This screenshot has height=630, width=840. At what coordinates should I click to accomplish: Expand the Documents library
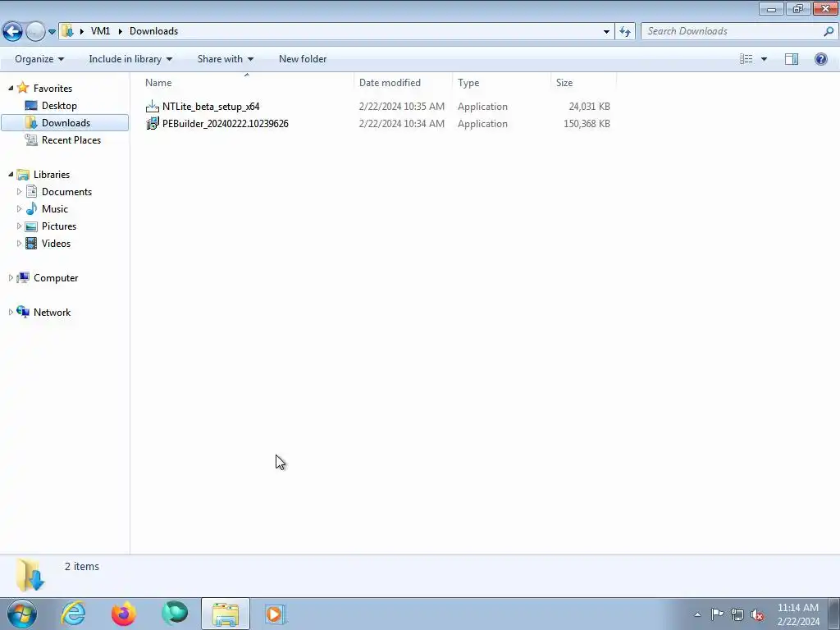tap(20, 191)
